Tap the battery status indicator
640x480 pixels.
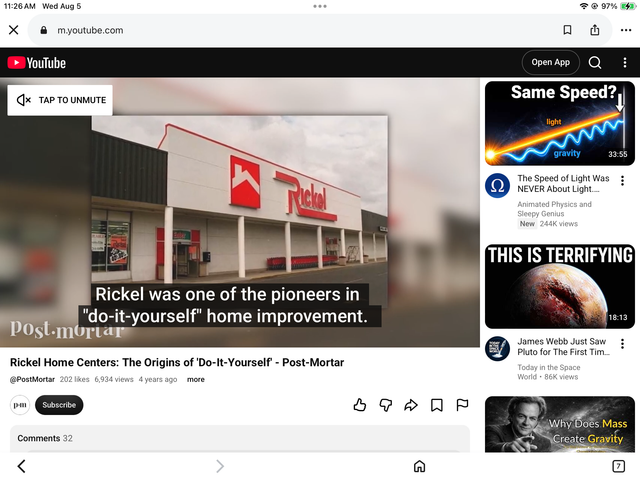(627, 6)
